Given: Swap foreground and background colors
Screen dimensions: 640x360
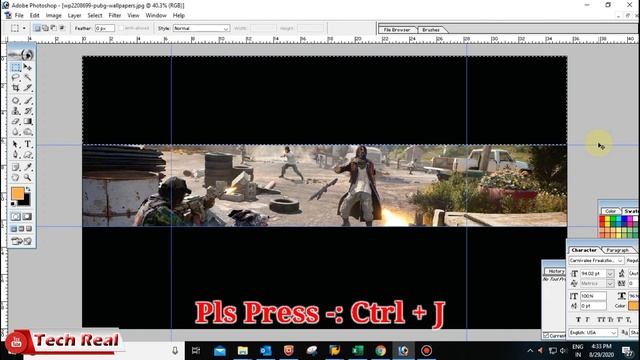Looking at the screenshot, I should pos(28,189).
